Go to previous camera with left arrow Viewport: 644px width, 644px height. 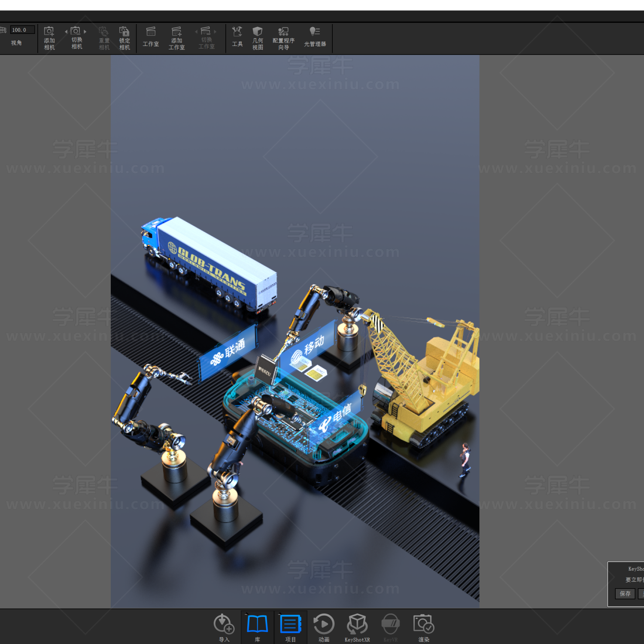pos(66,32)
